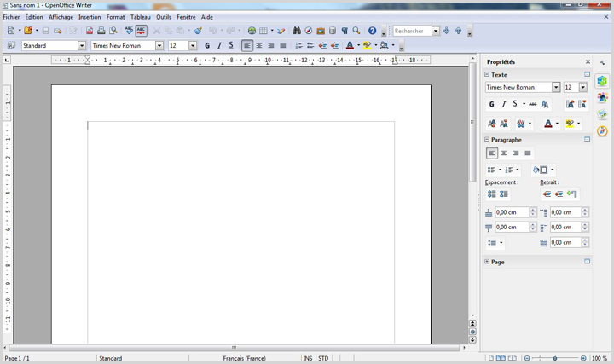Open the Insertion menu
The height and width of the screenshot is (364, 614).
(x=90, y=17)
